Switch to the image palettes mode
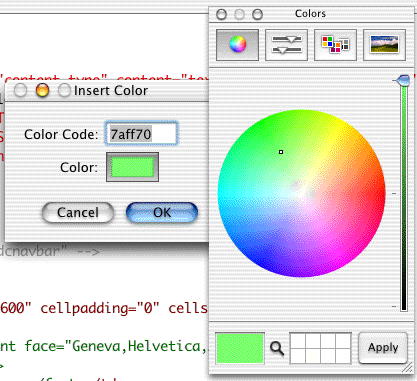417x381 pixels. [x=384, y=45]
